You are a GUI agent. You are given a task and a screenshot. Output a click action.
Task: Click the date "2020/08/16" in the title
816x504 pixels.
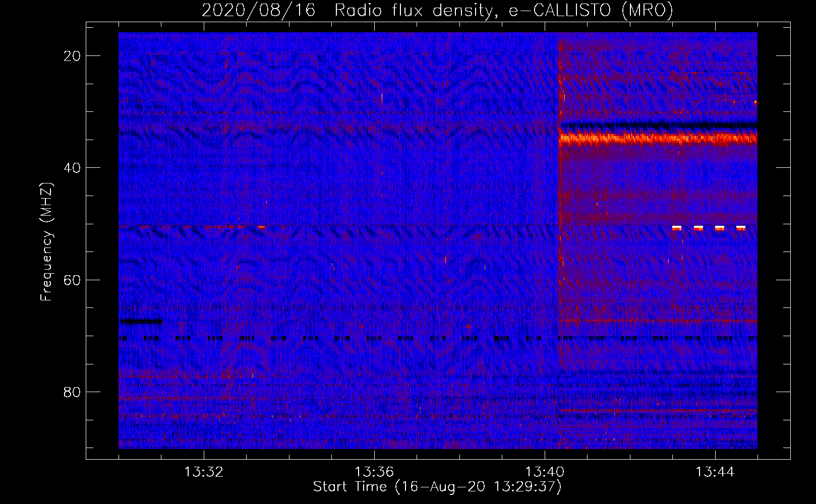[258, 11]
